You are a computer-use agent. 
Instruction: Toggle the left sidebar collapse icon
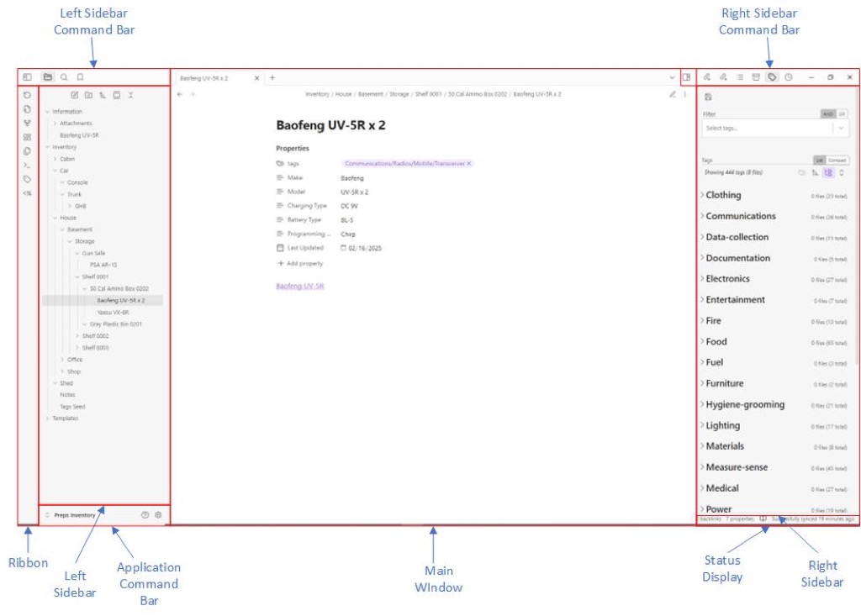click(28, 77)
